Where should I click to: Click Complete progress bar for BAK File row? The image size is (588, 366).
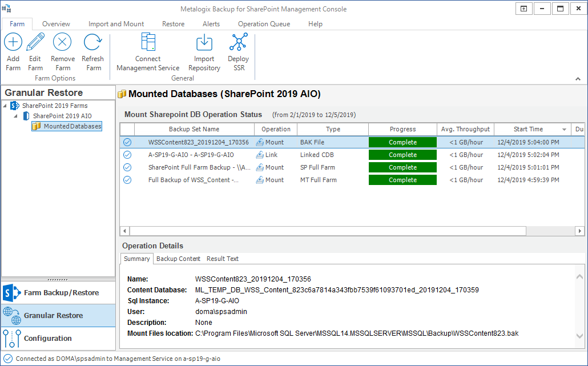click(x=402, y=142)
